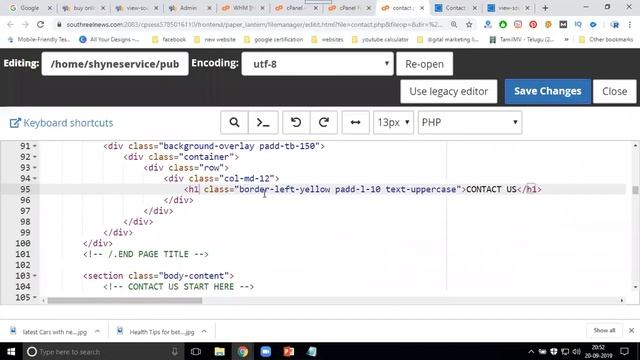Open the Windows Start menu
Viewport: 640px width, 360px height.
tap(11, 351)
